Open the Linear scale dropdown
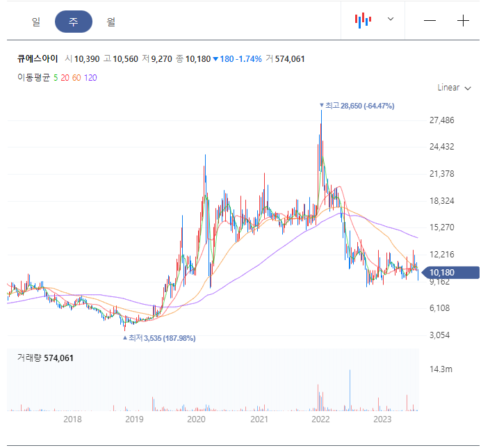The image size is (490, 448). pos(454,88)
